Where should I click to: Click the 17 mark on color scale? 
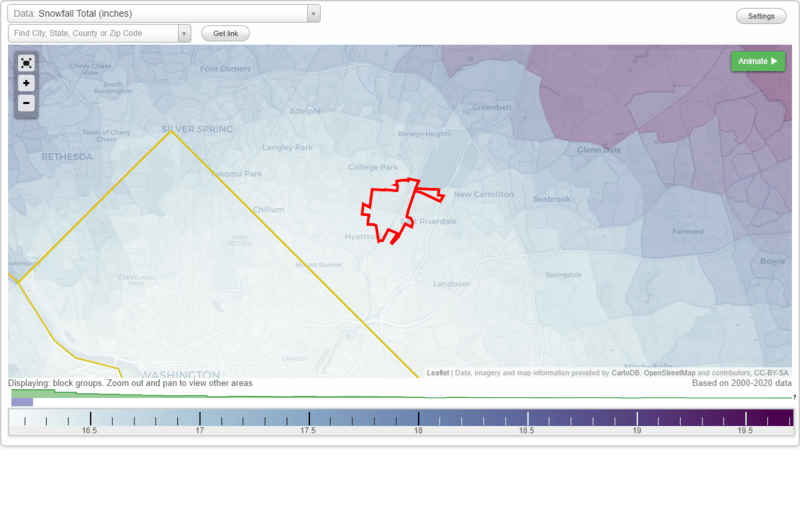pos(199,430)
